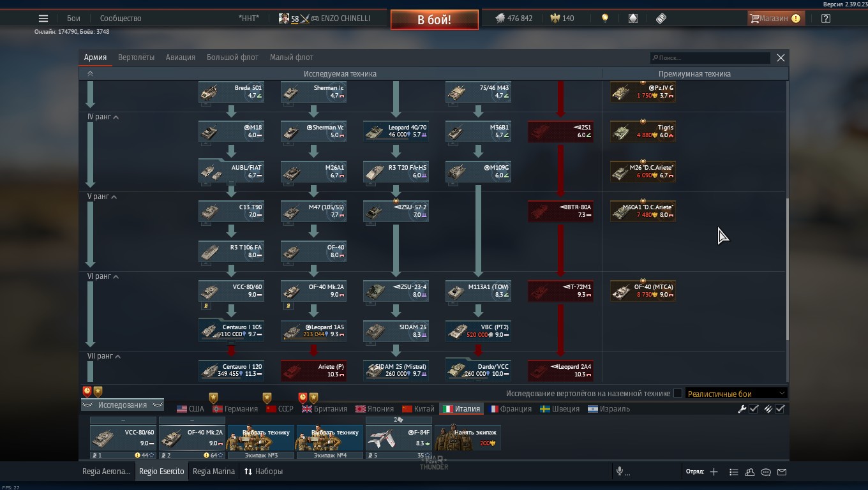
Task: Select the Германия nation
Action: point(235,409)
